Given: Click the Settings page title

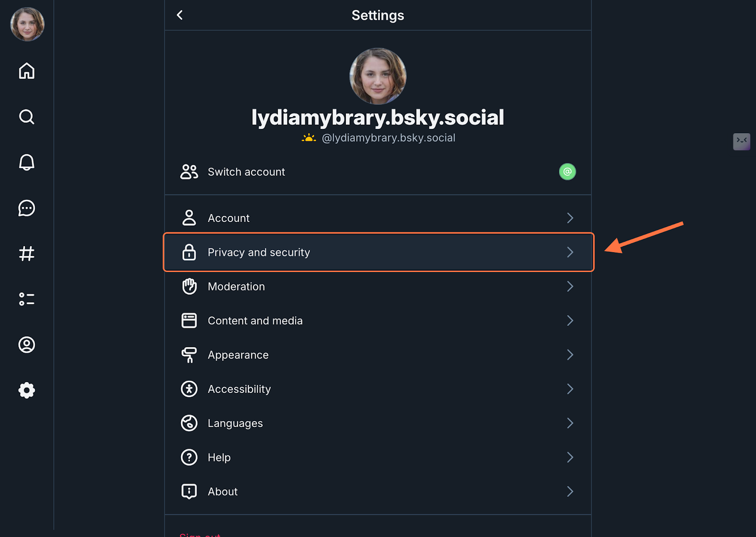Looking at the screenshot, I should point(378,16).
